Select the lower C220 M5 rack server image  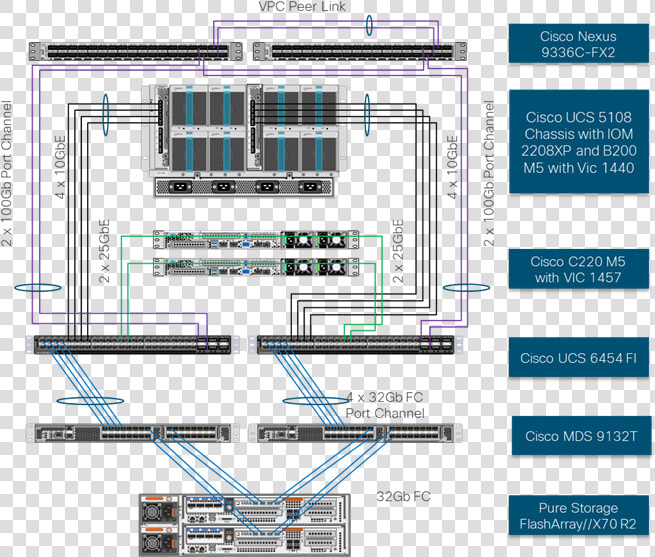point(256,267)
